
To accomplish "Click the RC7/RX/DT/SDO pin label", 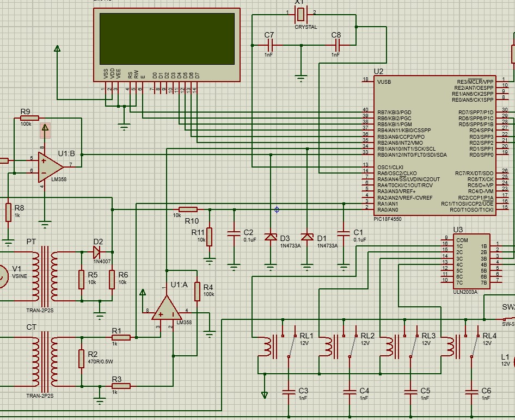I will coord(474,173).
